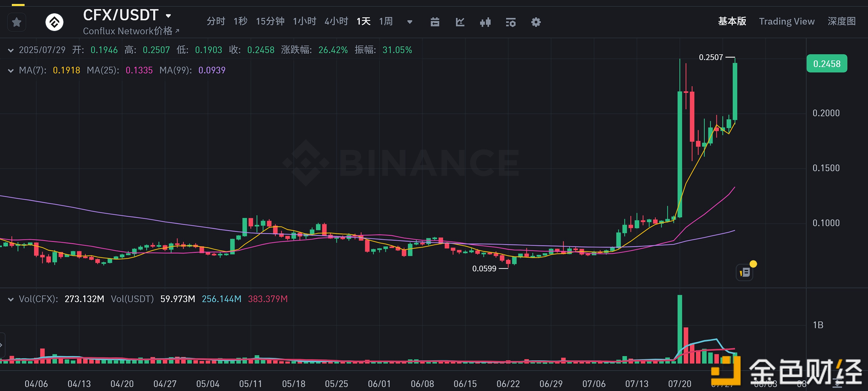Open the technical indicators chart icon

tap(460, 22)
